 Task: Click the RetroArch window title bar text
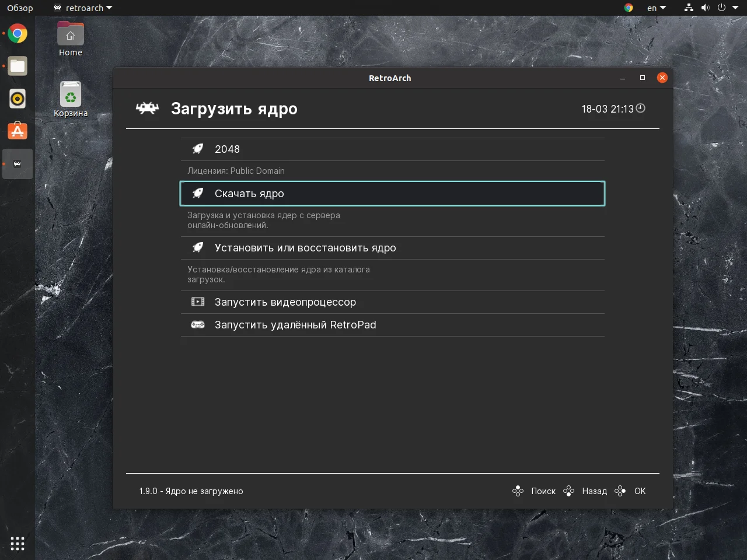tap(390, 78)
